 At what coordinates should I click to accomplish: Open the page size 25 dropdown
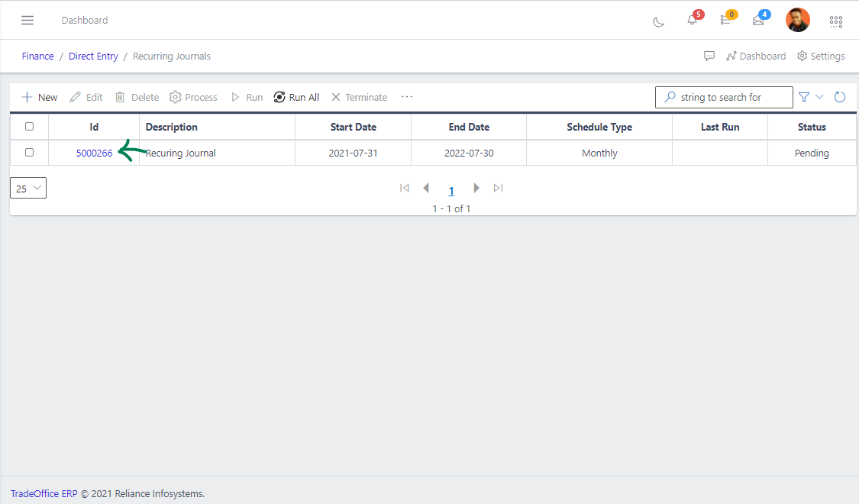28,188
